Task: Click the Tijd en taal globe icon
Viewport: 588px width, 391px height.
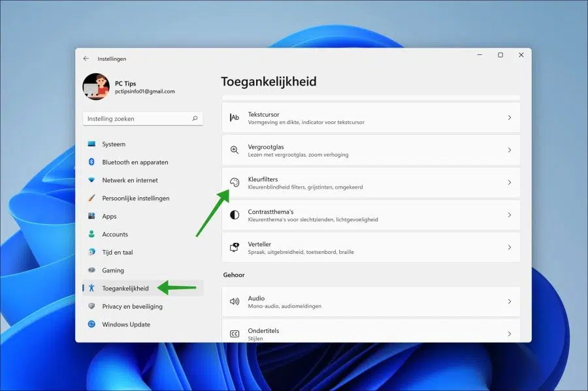Action: [x=91, y=252]
